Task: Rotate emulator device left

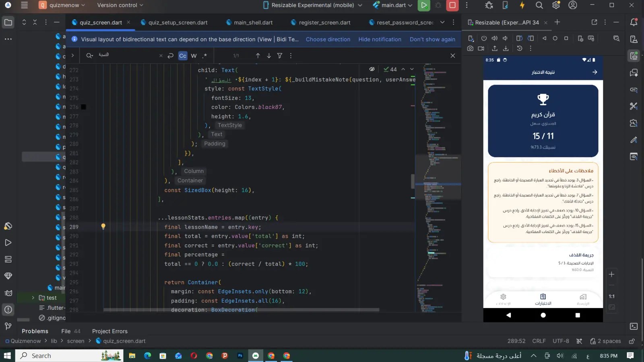Action: coord(519,38)
